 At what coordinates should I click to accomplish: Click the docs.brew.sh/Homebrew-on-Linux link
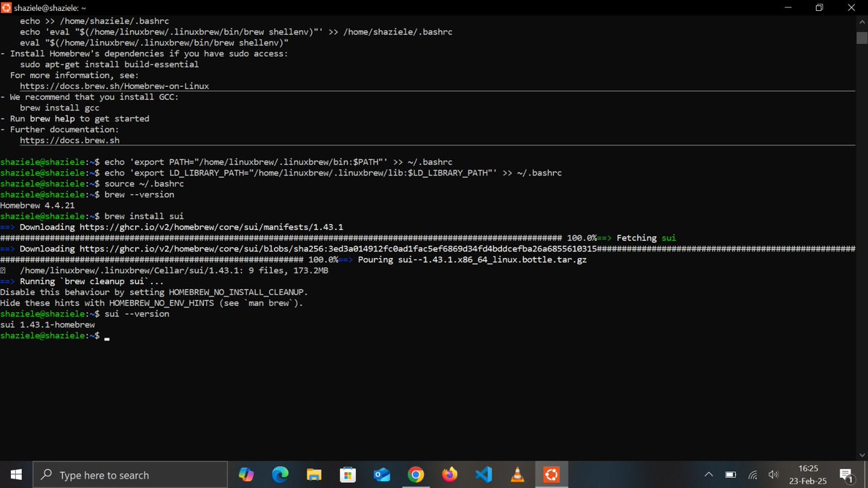coord(114,86)
